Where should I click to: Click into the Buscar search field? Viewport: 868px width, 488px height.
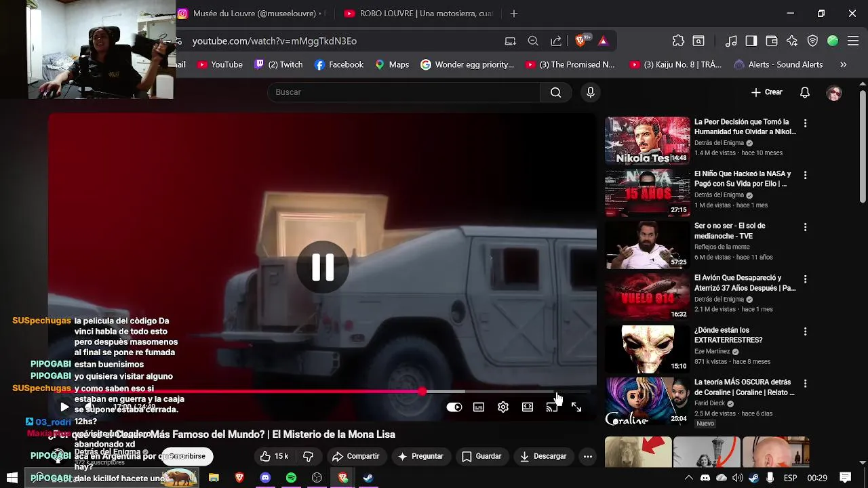coord(404,92)
